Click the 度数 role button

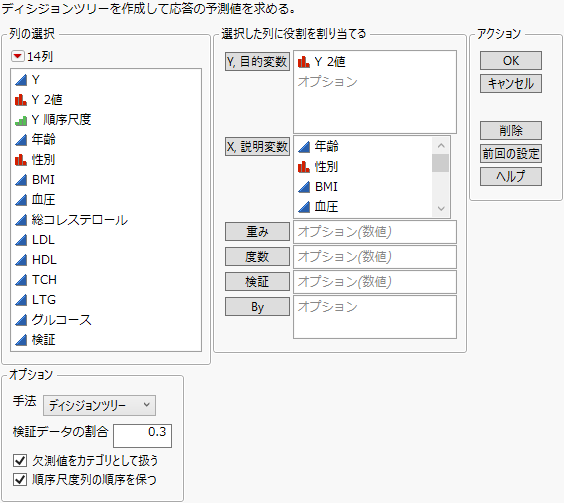(257, 257)
